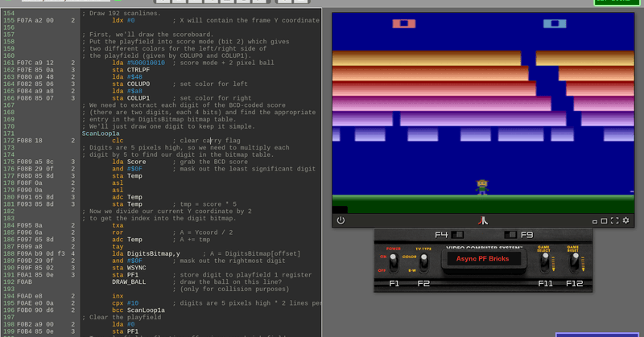Image resolution: width=644 pixels, height=337 pixels.
Task: Click the F2 key label on console
Action: coord(423,284)
